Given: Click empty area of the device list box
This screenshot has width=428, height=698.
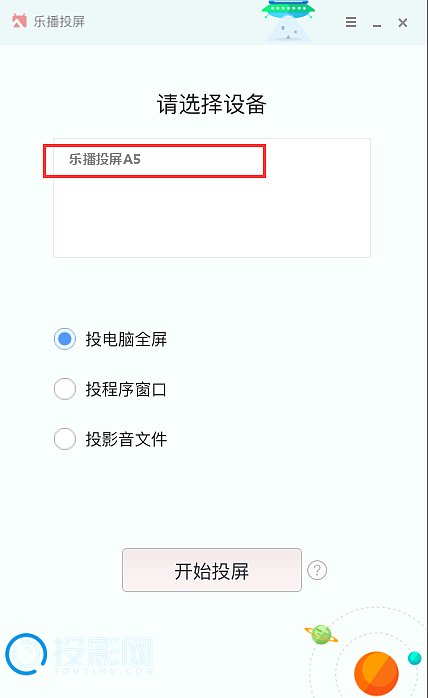Looking at the screenshot, I should (x=212, y=218).
